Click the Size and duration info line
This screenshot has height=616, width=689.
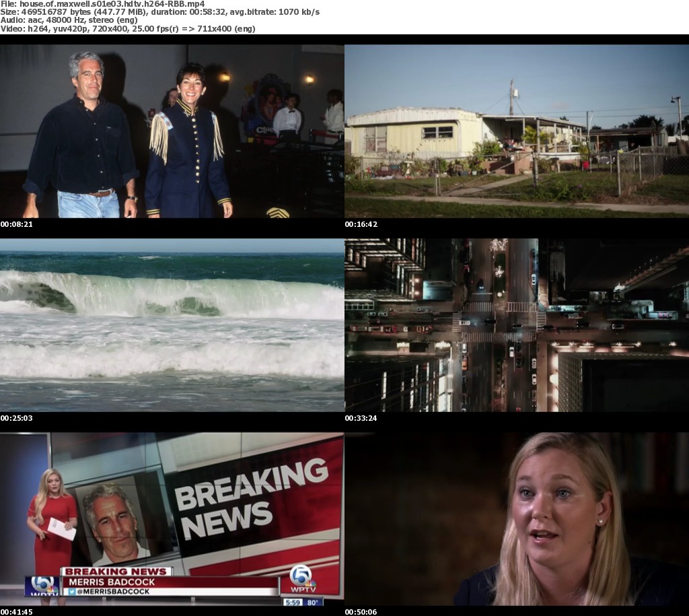160,12
